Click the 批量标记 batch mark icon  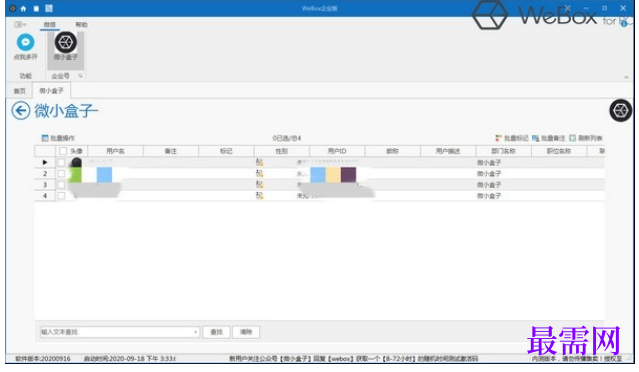coord(498,138)
